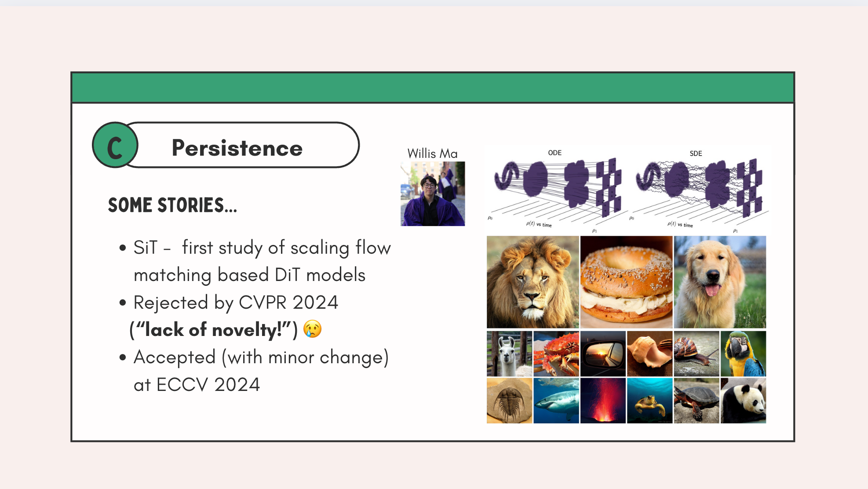Select the llama thumbnail
The image size is (868, 489).
pos(509,354)
